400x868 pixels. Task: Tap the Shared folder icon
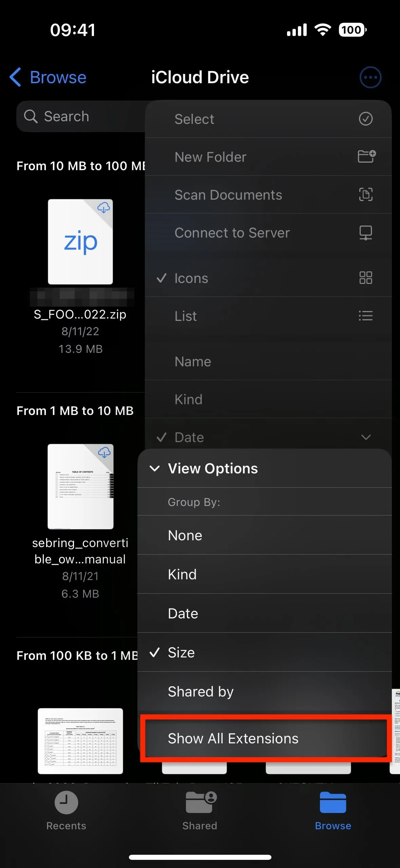pos(201,802)
